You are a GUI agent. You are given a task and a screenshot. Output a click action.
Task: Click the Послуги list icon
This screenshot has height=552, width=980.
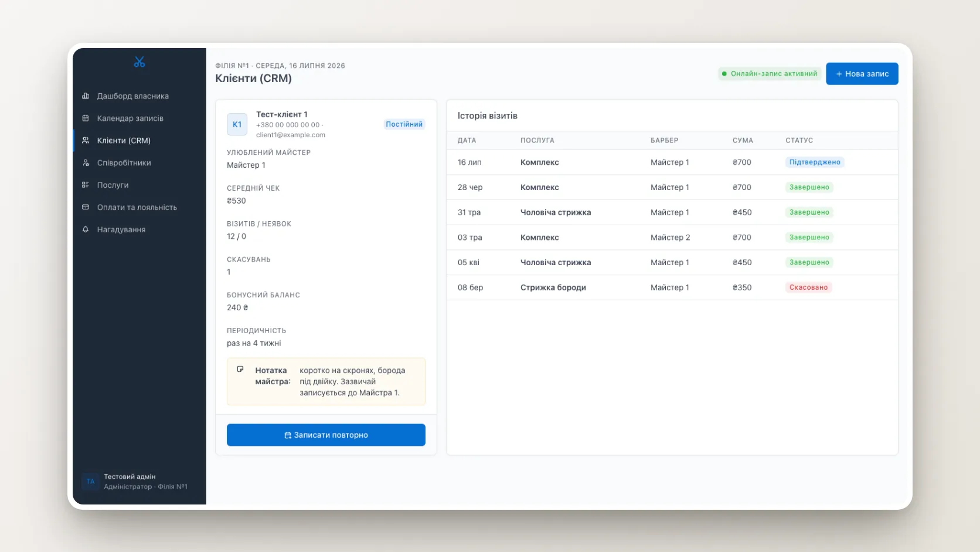coord(86,185)
